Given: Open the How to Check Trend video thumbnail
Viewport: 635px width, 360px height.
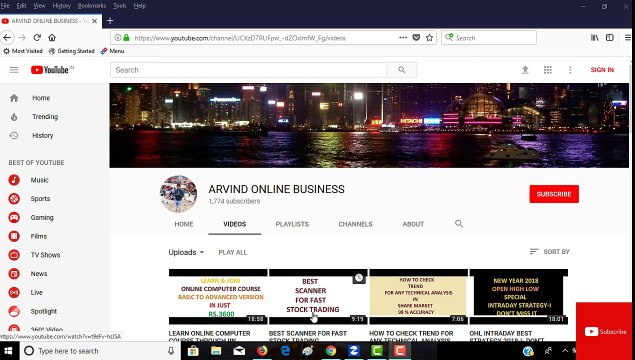Looking at the screenshot, I should (418, 296).
